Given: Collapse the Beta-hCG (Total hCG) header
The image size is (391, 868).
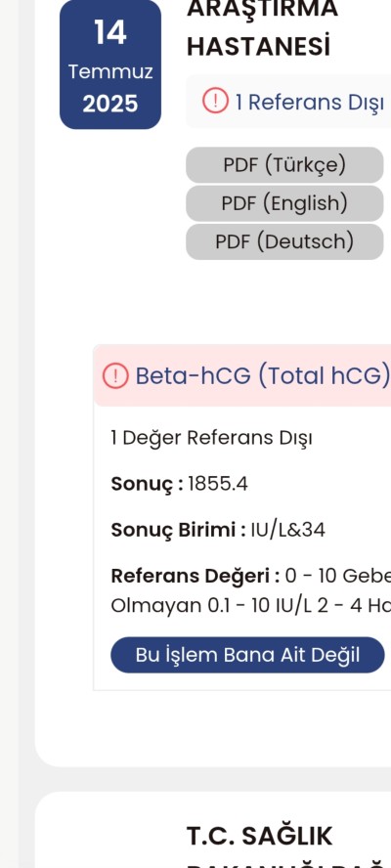Looking at the screenshot, I should pyautogui.click(x=242, y=376).
